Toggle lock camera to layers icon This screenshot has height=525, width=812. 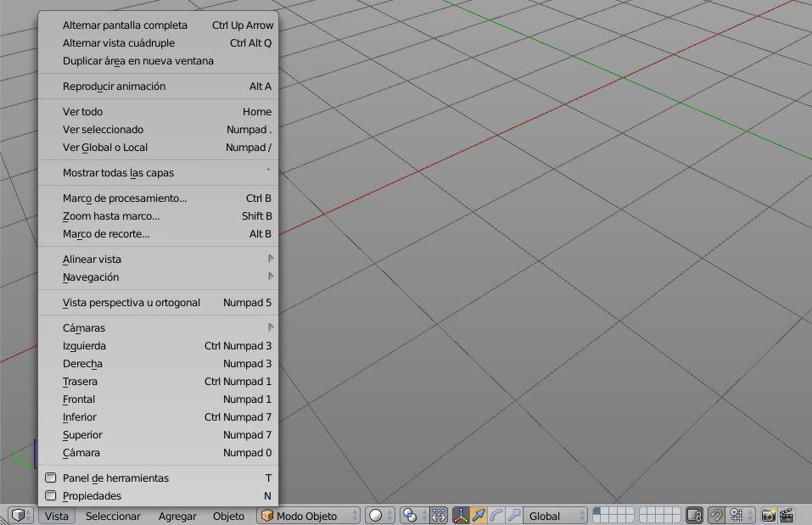click(x=694, y=516)
